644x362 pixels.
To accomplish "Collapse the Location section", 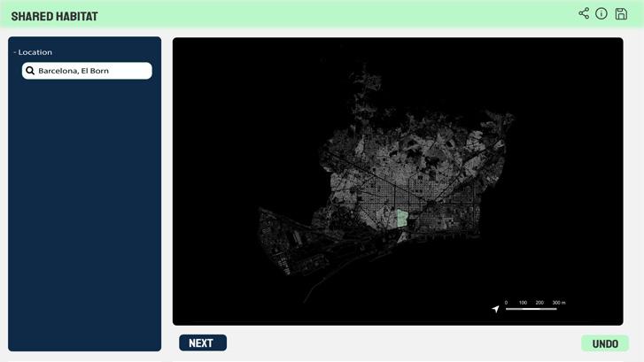I will 33,52.
